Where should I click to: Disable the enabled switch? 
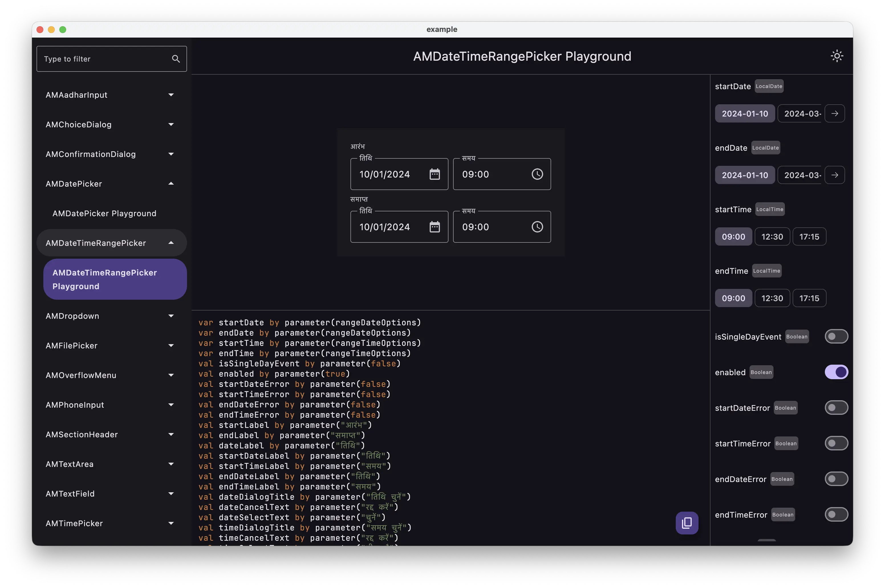(836, 372)
